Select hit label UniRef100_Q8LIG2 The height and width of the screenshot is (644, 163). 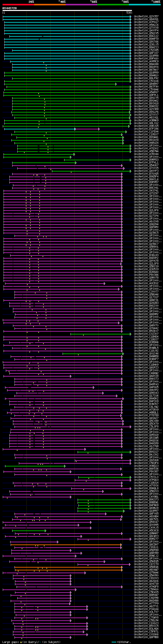click(146, 123)
